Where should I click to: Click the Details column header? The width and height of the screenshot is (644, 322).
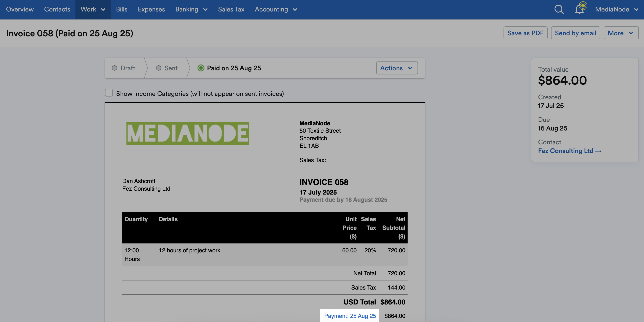[168, 219]
